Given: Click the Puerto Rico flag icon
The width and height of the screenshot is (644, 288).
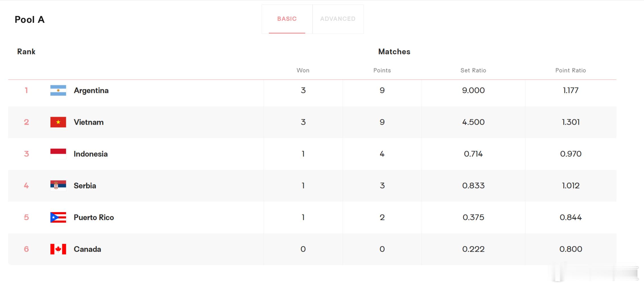Looking at the screenshot, I should point(58,217).
